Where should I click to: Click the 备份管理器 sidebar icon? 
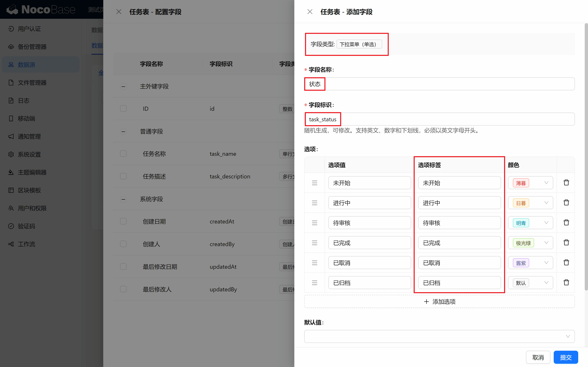11,47
